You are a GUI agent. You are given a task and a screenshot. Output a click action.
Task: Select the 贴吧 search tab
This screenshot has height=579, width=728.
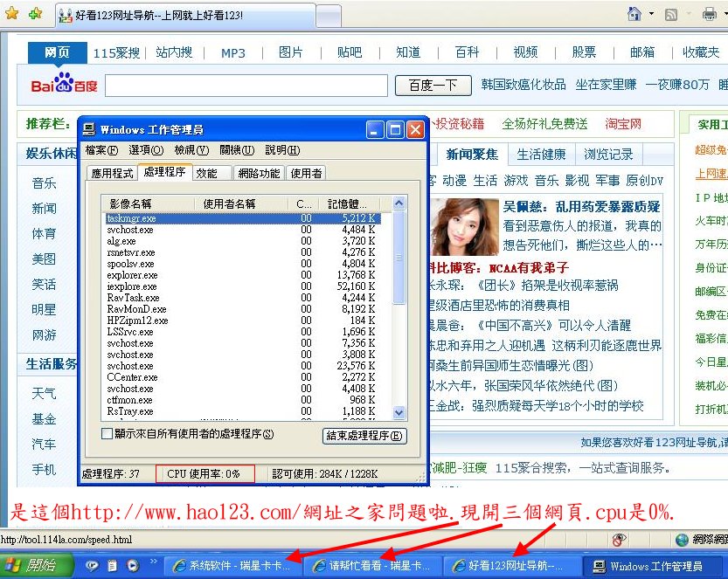[x=350, y=52]
